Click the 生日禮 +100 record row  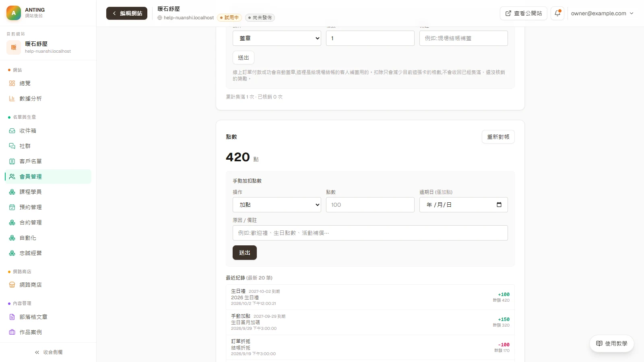click(370, 297)
